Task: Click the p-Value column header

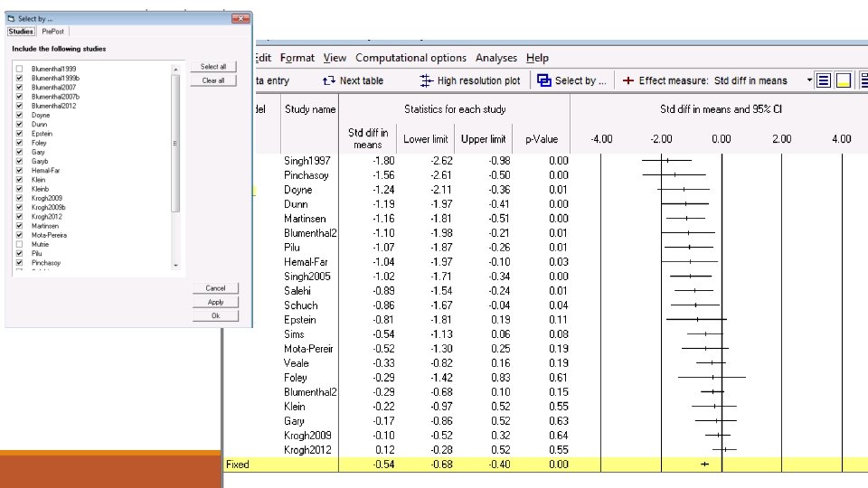Action: click(x=542, y=139)
